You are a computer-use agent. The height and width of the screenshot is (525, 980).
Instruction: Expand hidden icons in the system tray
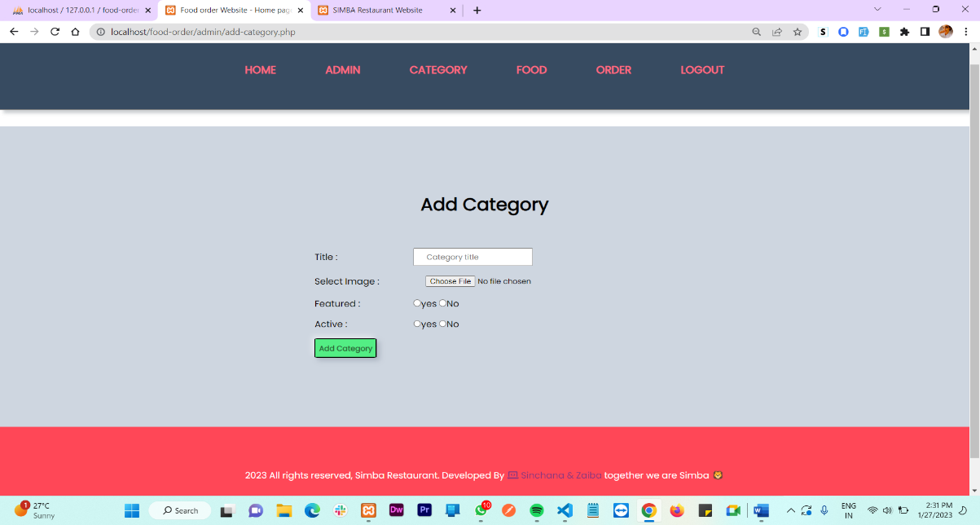click(x=790, y=510)
